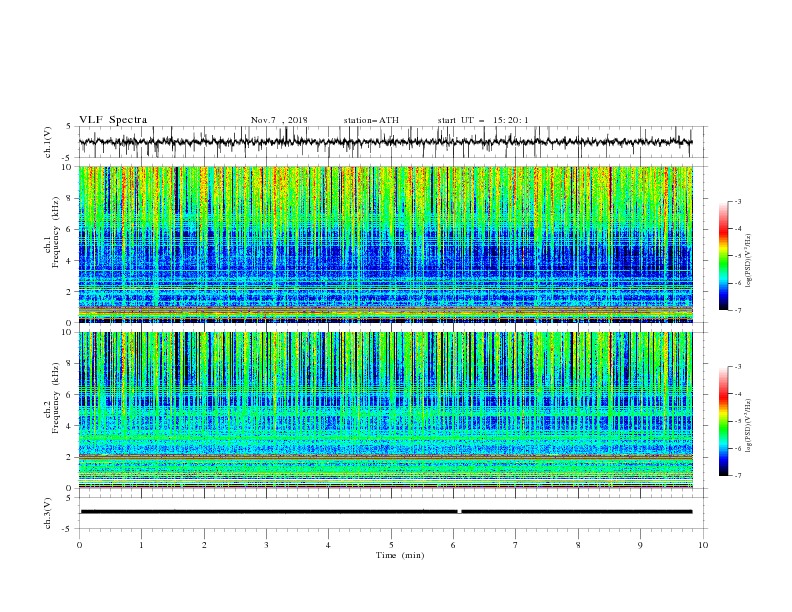Click the ch.2 colorbar "log(PSD)(V²/Hz)" label
Image resolution: width=792 pixels, height=612 pixels.
[749, 426]
